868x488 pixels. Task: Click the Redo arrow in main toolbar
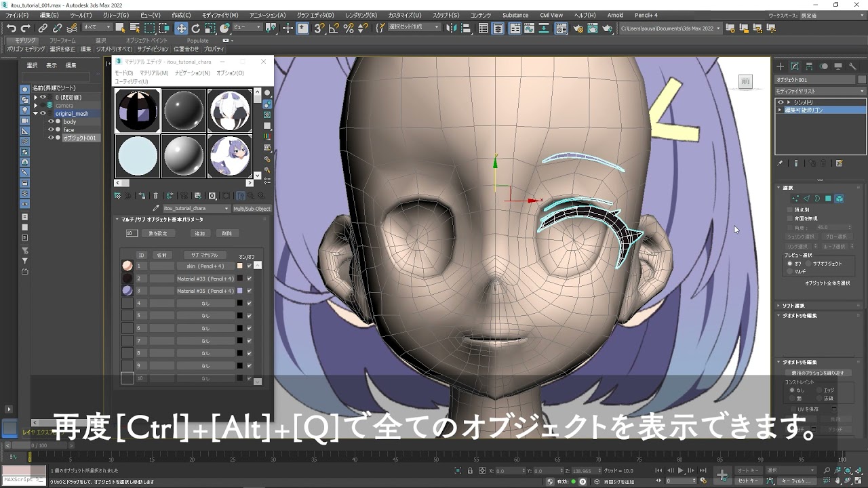(26, 28)
